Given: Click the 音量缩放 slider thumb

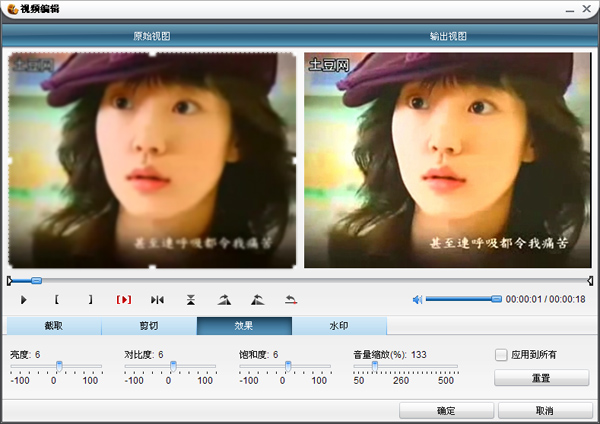Looking at the screenshot, I should (x=375, y=366).
